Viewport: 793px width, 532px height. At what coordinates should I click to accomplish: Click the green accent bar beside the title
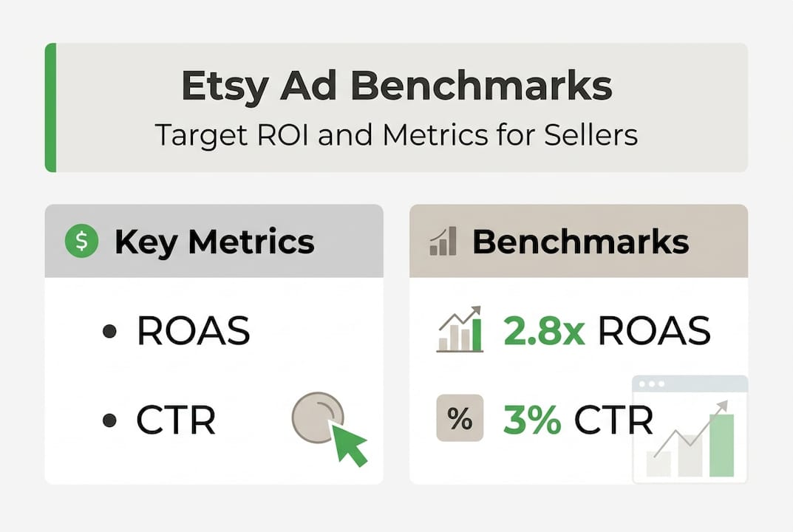pyautogui.click(x=50, y=107)
